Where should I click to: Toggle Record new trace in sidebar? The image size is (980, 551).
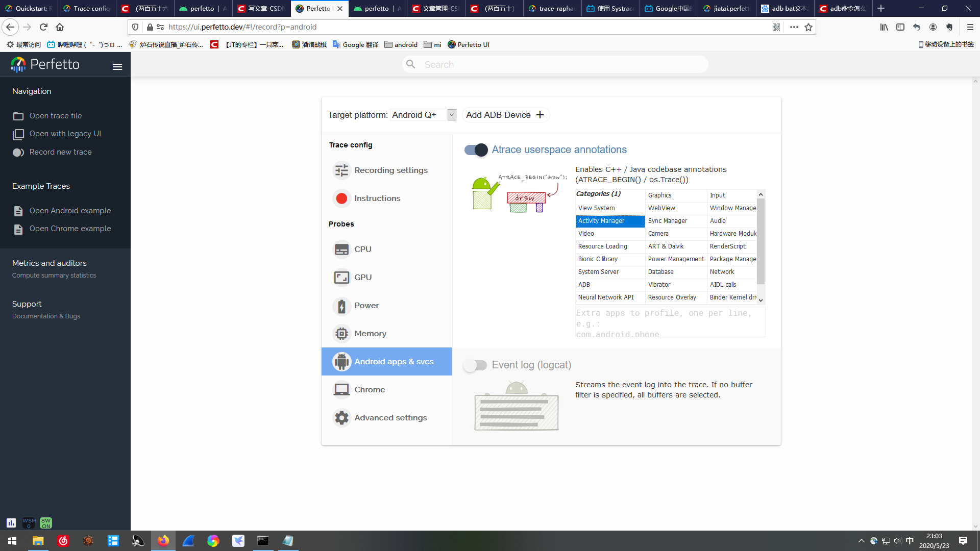(x=60, y=152)
